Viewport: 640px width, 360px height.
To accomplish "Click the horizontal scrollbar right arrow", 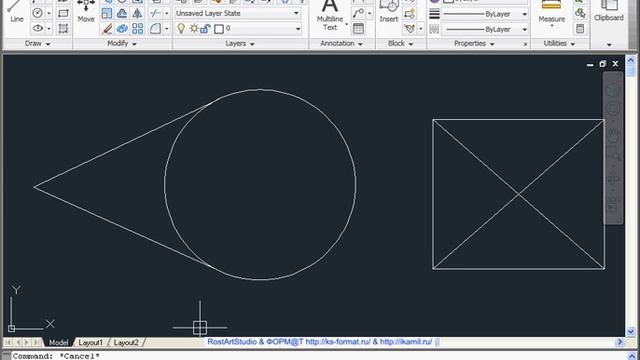I will pyautogui.click(x=620, y=342).
